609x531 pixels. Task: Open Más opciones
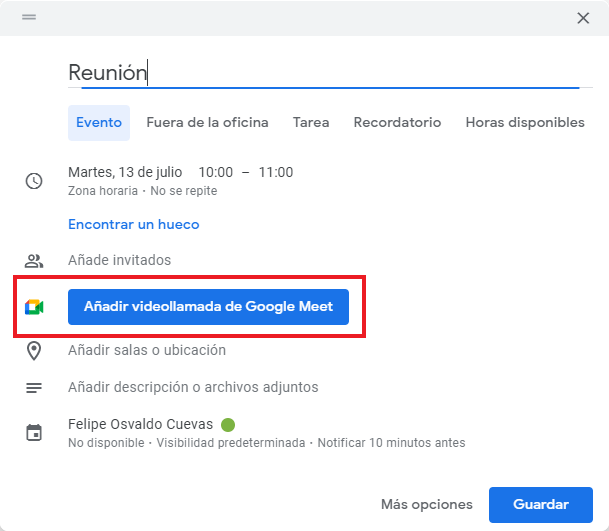click(426, 505)
